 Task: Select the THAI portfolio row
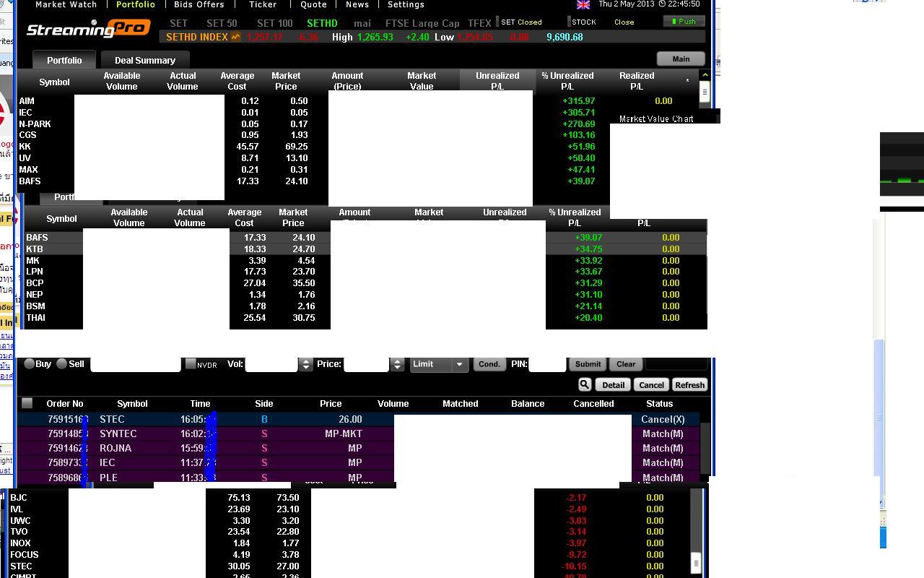365,318
